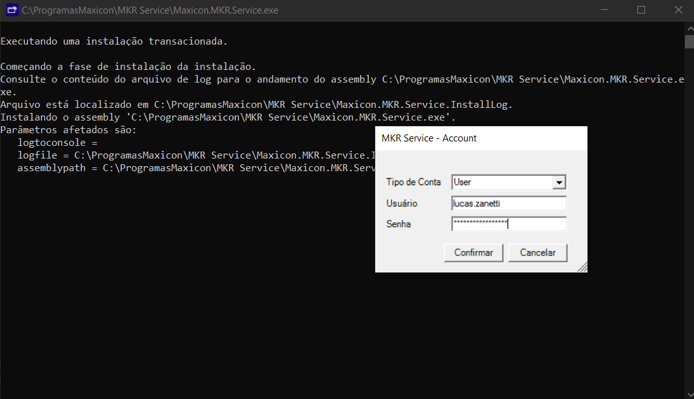Viewport: 694px width, 399px height.
Task: Click the 'logfile =' console line
Action: coord(196,155)
